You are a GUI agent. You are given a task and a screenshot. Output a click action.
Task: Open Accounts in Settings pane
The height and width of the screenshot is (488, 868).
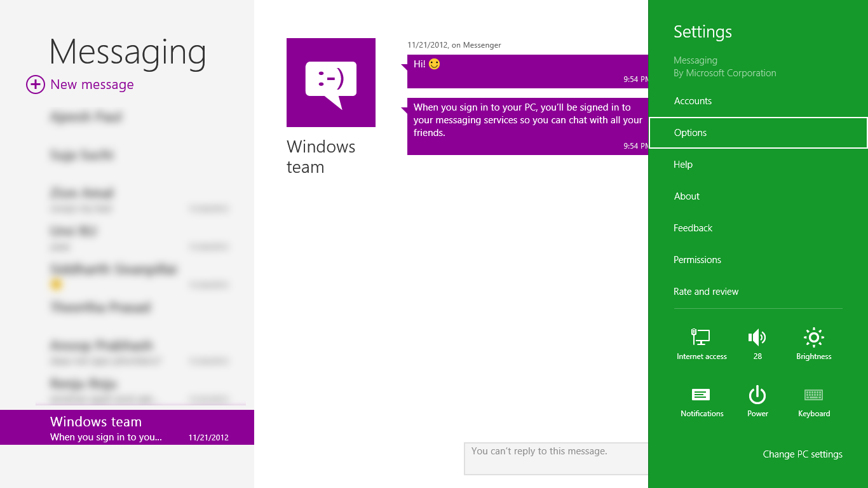pyautogui.click(x=758, y=101)
